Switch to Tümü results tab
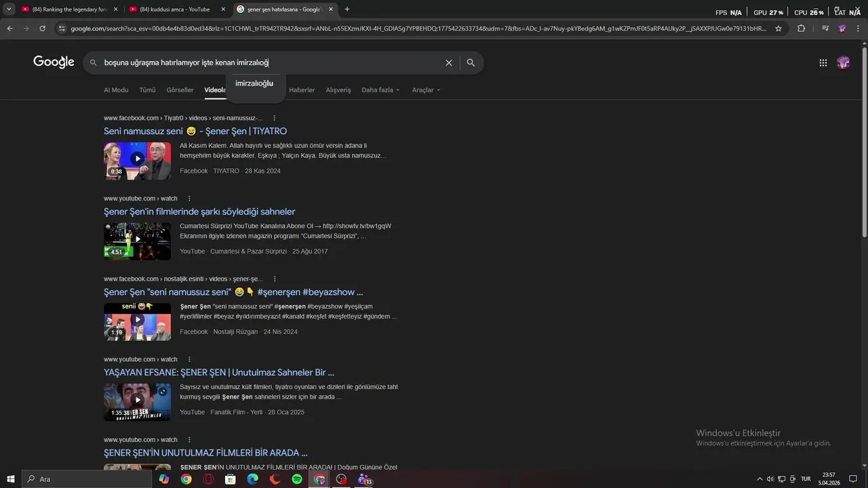This screenshot has width=868, height=488. [x=147, y=90]
